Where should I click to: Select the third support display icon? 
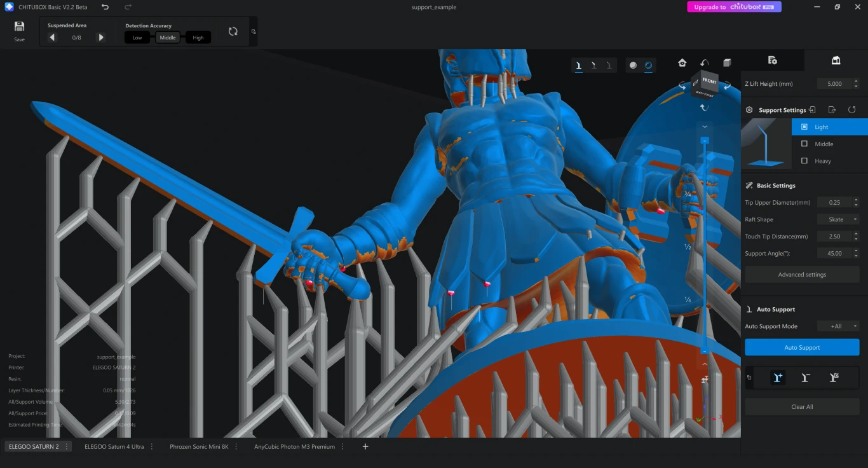point(609,65)
